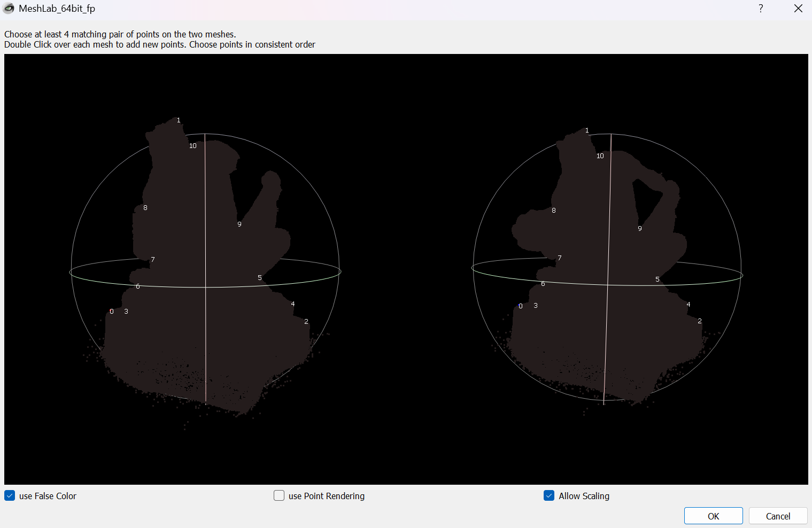Select point marker 8 on left mesh
This screenshot has width=812, height=528.
click(x=145, y=207)
